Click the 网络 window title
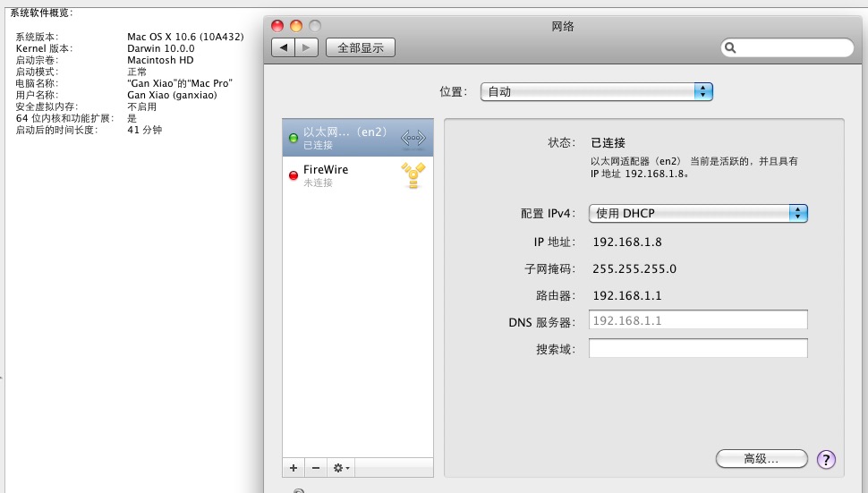This screenshot has height=493, width=868. 563,27
